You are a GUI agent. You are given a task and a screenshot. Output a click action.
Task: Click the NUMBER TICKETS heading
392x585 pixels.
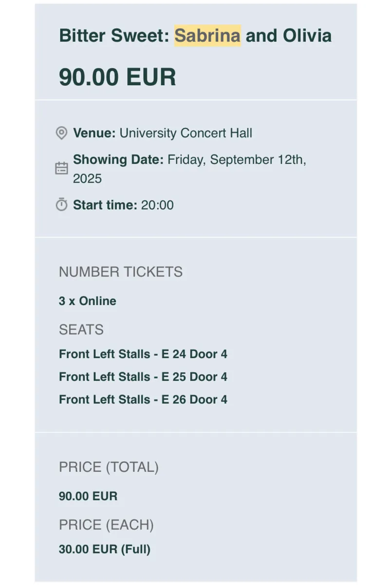pos(121,272)
